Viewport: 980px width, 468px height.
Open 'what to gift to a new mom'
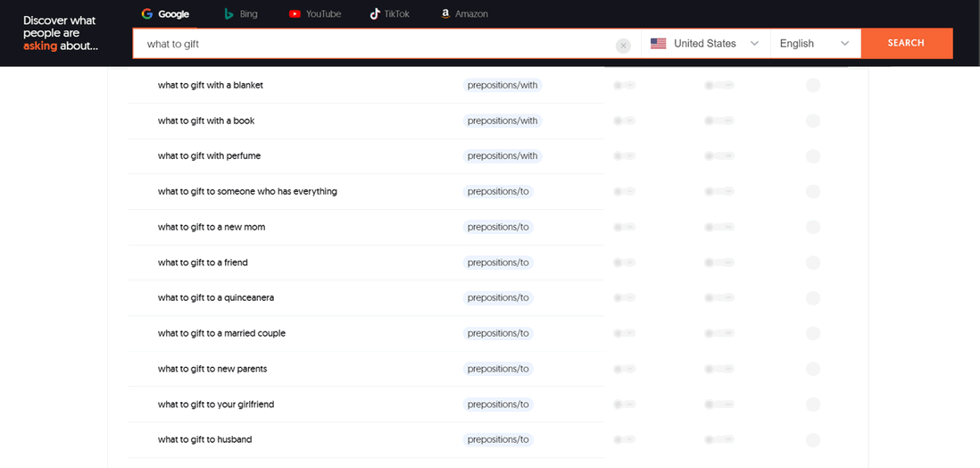pyautogui.click(x=212, y=227)
